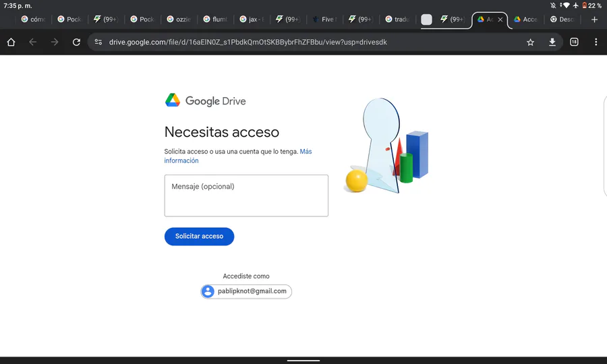
Task: Click the address bar URL
Action: pos(248,42)
